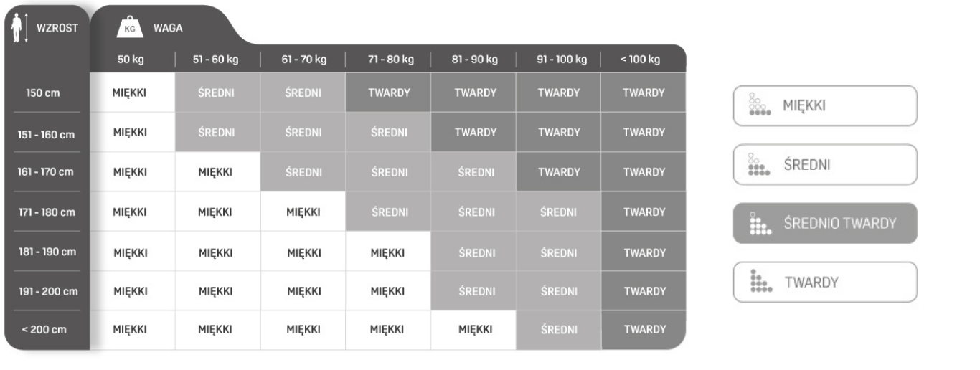Select the ŚREDNI firmness legend button
The image size is (980, 370).
click(x=825, y=165)
